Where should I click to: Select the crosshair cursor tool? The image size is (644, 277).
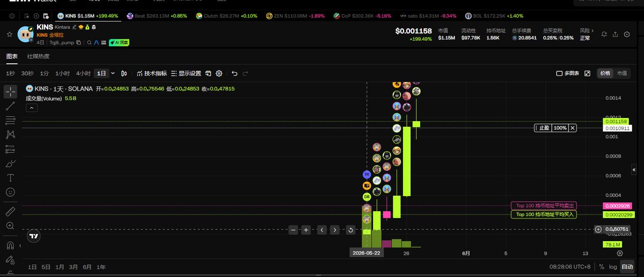click(10, 92)
